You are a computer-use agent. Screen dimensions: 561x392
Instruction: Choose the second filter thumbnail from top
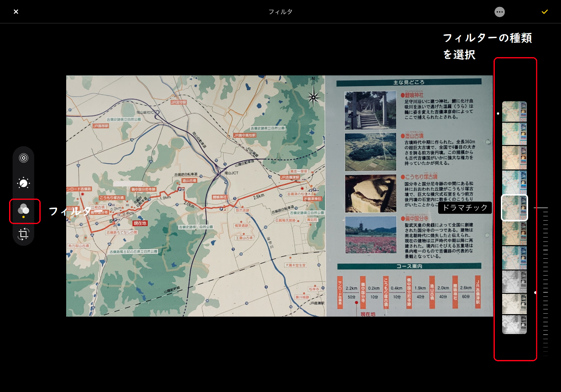click(514, 134)
